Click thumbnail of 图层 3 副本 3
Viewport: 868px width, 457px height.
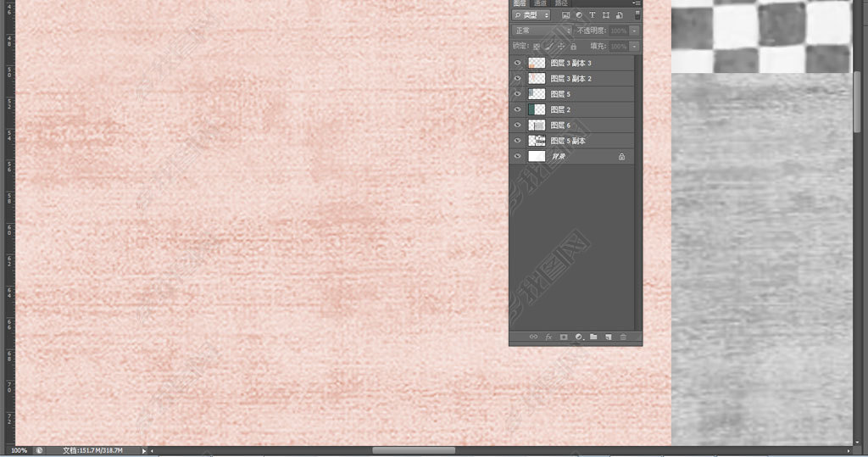(x=537, y=63)
